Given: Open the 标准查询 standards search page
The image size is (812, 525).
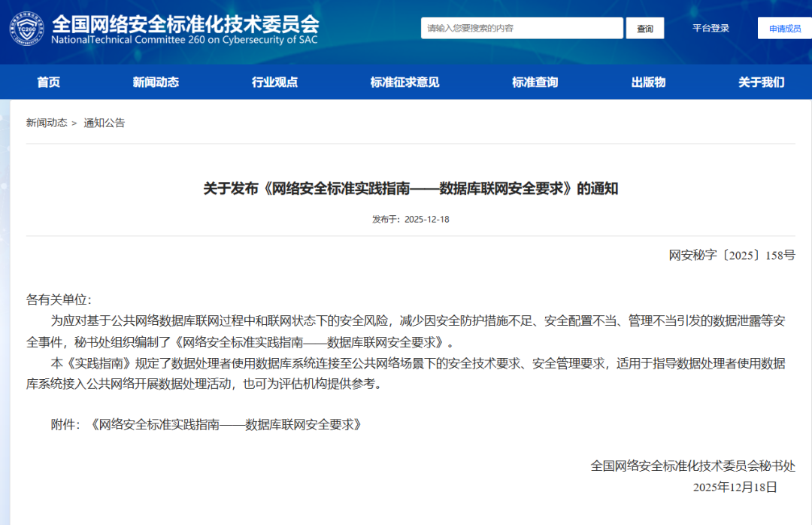Looking at the screenshot, I should (x=534, y=82).
